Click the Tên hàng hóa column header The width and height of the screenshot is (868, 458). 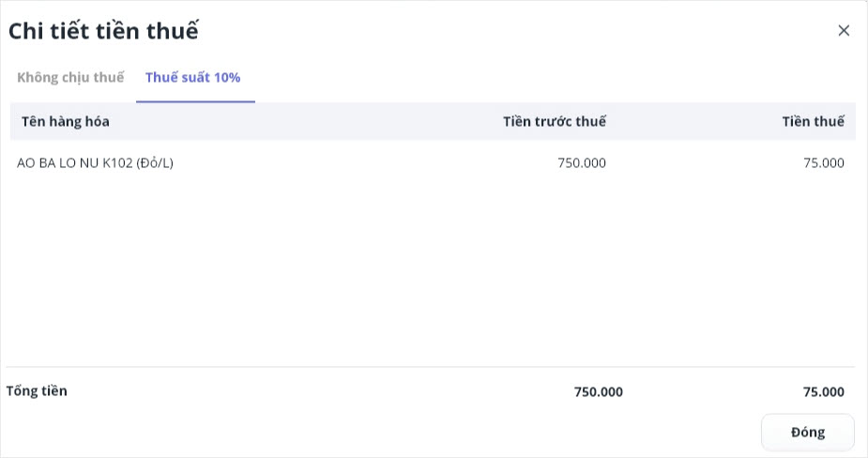point(66,121)
